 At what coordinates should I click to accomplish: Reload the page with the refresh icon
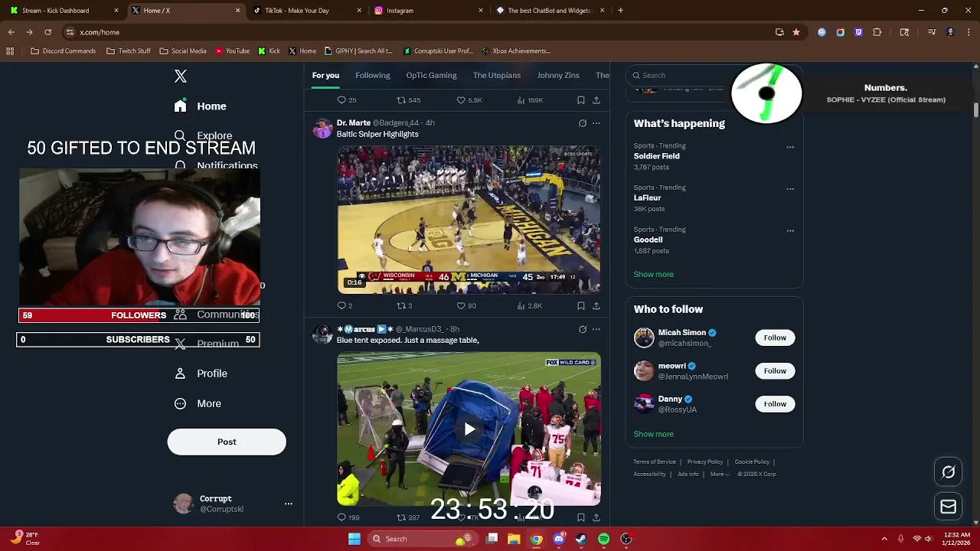tap(47, 32)
